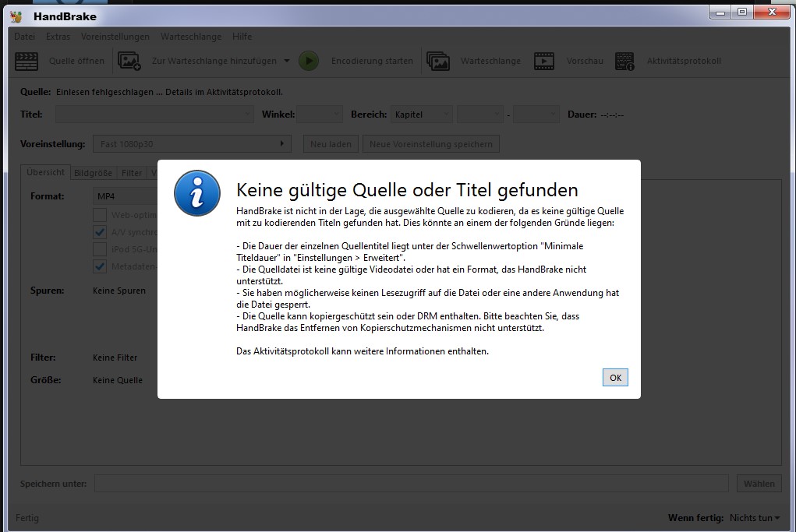The height and width of the screenshot is (532, 796).
Task: Click the blue info icon in dialog
Action: point(197,193)
